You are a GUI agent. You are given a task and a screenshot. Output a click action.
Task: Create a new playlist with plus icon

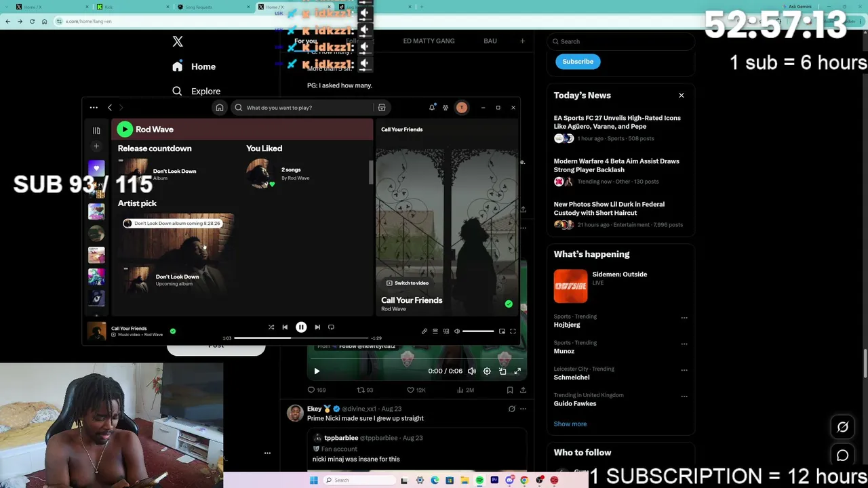pos(96,146)
